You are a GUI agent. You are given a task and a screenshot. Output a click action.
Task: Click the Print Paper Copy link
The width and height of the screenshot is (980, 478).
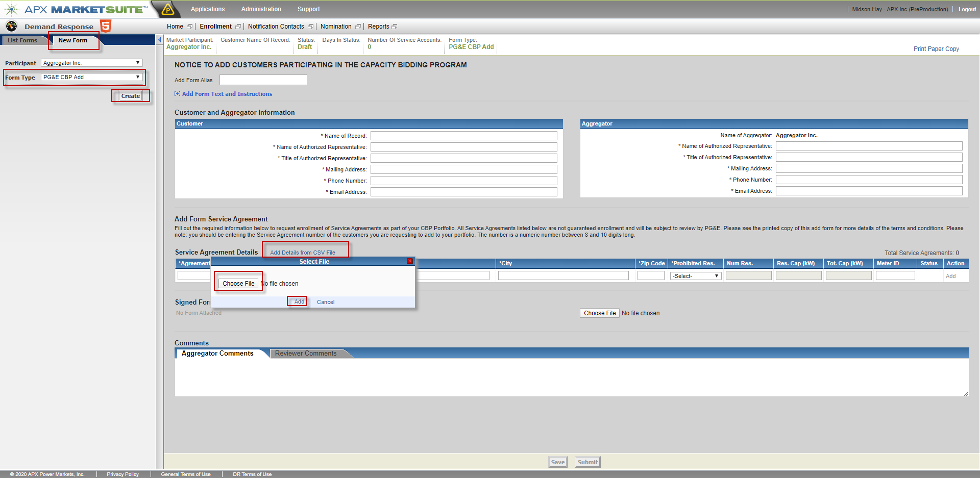pyautogui.click(x=936, y=49)
